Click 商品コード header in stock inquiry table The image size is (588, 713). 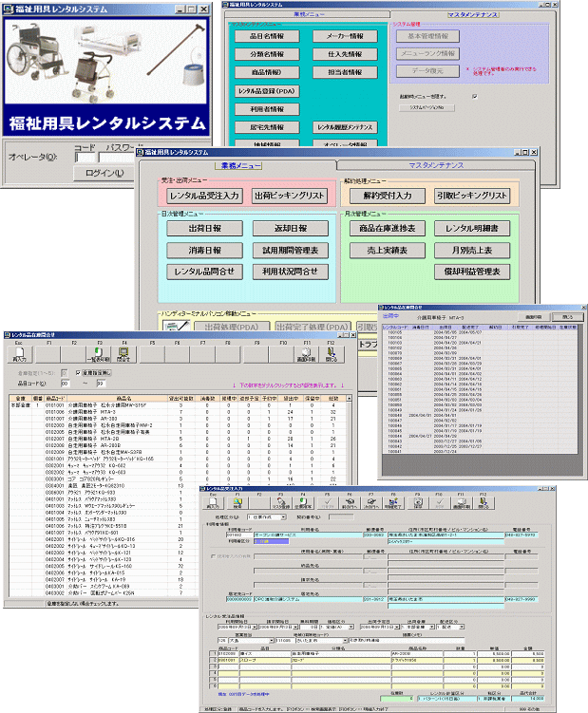[x=55, y=399]
